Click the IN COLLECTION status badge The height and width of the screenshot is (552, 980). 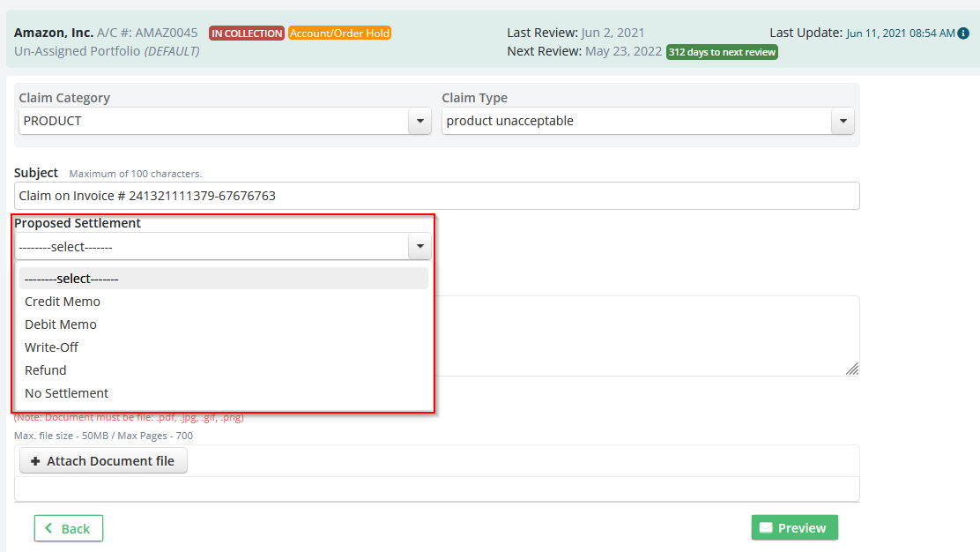point(247,34)
